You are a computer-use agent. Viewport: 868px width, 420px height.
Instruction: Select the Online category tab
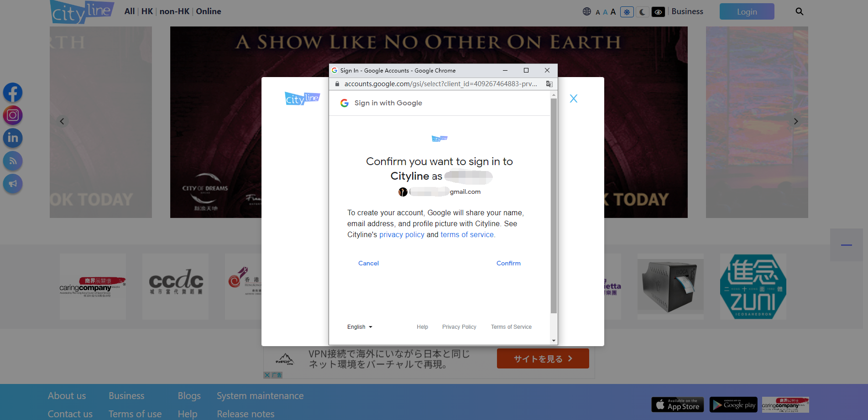(209, 11)
